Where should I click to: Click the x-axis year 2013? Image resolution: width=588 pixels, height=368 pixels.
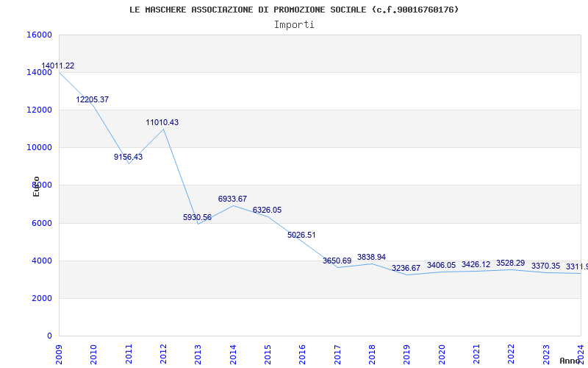coord(198,354)
